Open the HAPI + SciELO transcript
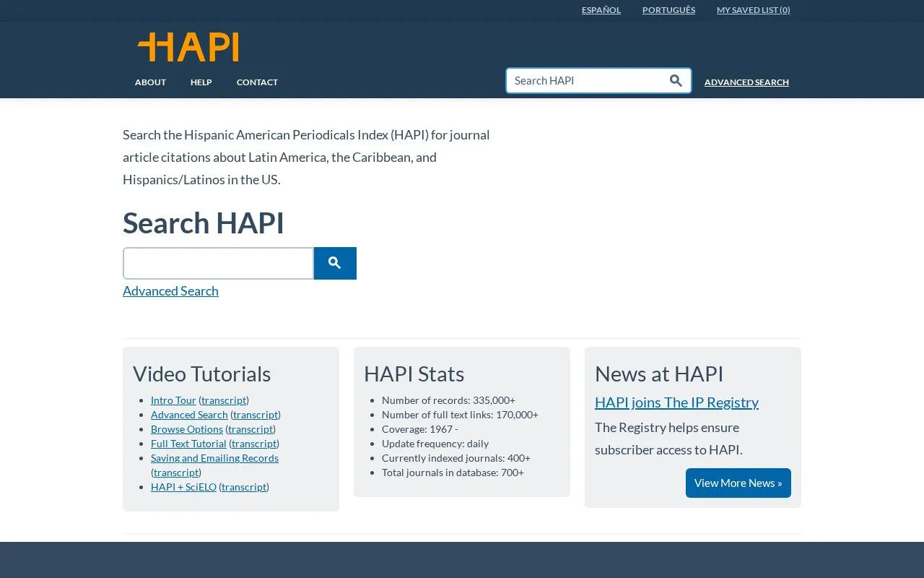 click(244, 487)
